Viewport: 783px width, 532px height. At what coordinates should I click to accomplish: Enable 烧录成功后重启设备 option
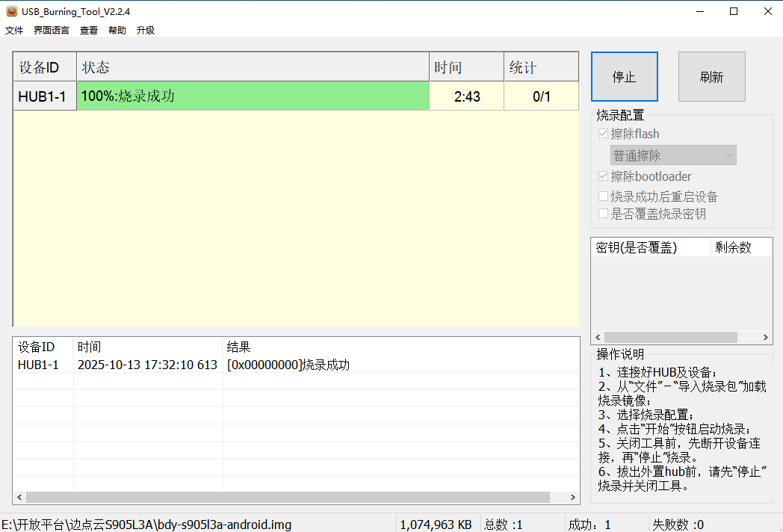603,196
